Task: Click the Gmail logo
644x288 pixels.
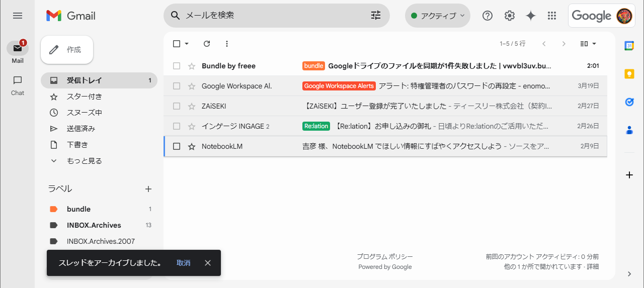Action: (x=71, y=16)
